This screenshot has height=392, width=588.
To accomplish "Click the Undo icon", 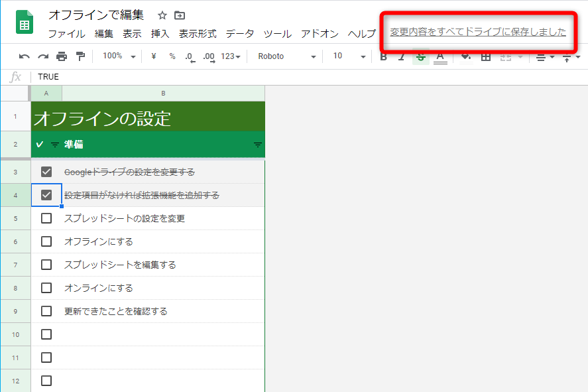I will pyautogui.click(x=23, y=57).
